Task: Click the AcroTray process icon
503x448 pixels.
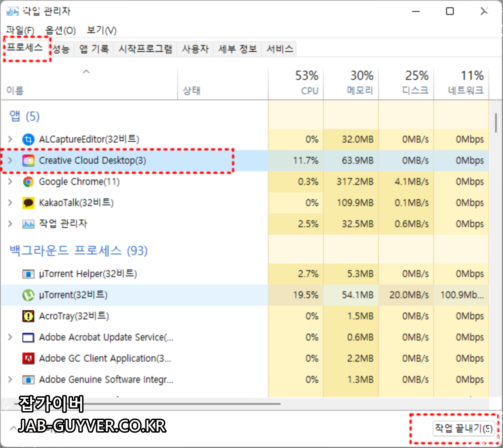Action: coord(28,316)
